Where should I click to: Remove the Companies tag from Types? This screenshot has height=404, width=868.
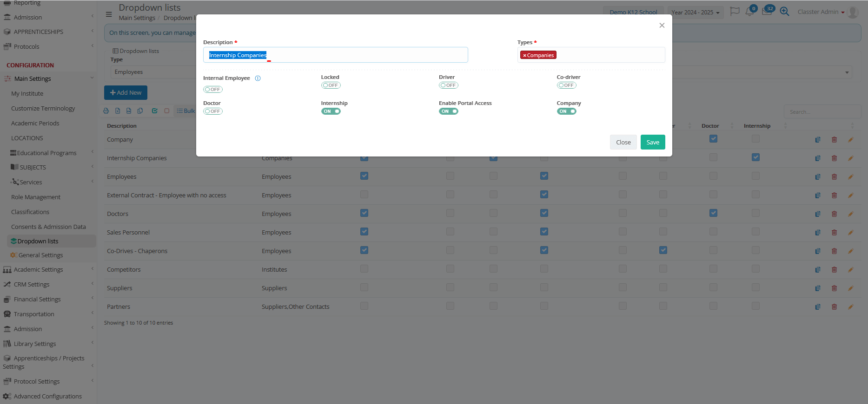[525, 55]
